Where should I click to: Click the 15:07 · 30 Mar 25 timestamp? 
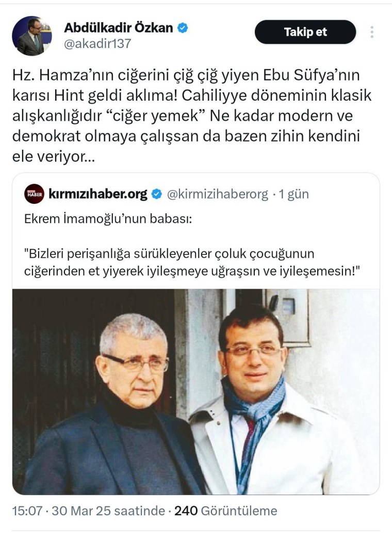(x=88, y=511)
